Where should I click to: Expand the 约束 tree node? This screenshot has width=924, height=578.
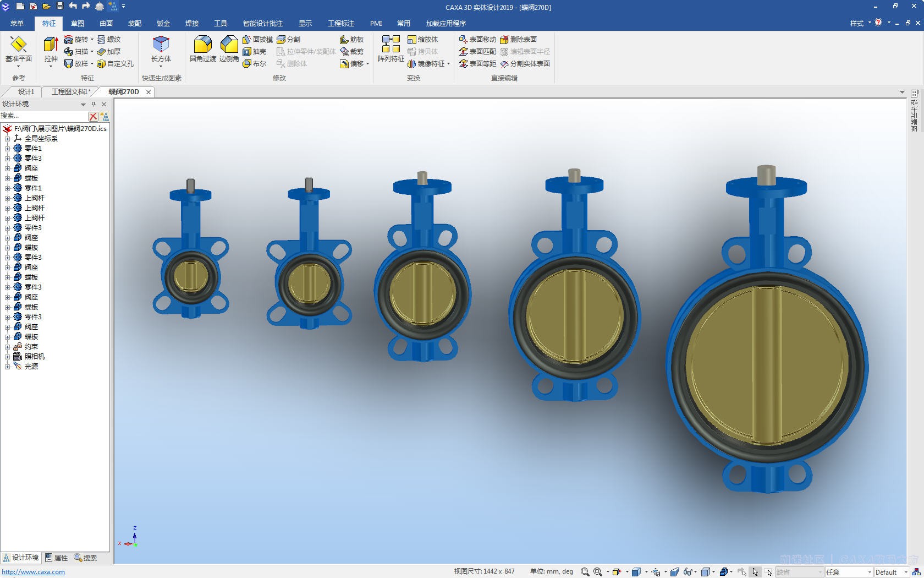8,347
